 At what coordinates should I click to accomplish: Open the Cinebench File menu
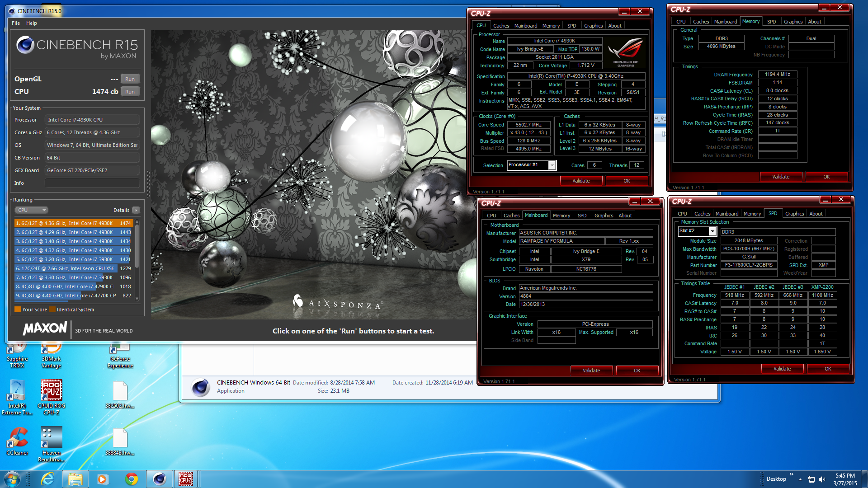16,23
